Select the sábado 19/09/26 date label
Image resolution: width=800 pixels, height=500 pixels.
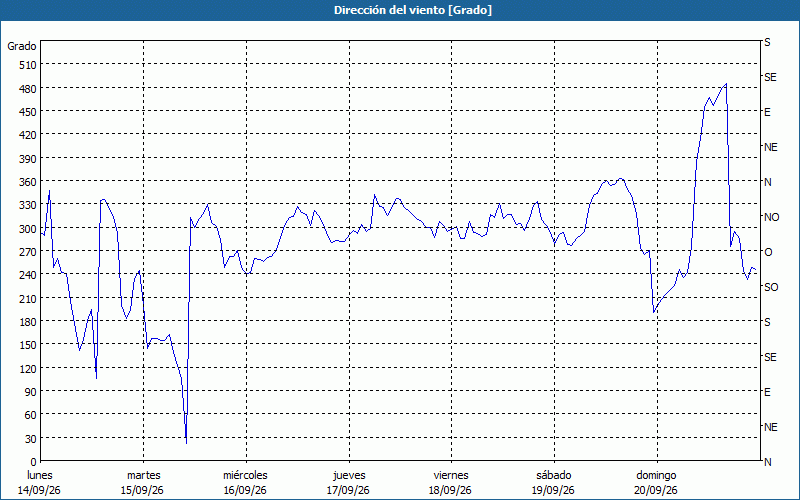pos(554,483)
